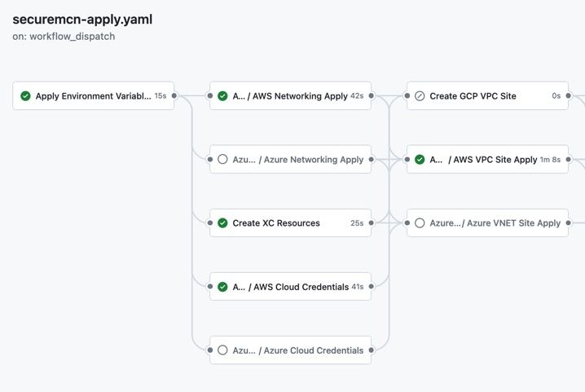Click pending circle icon on Azure Cloud Credentials
Screen dimensions: 585x392
point(222,350)
